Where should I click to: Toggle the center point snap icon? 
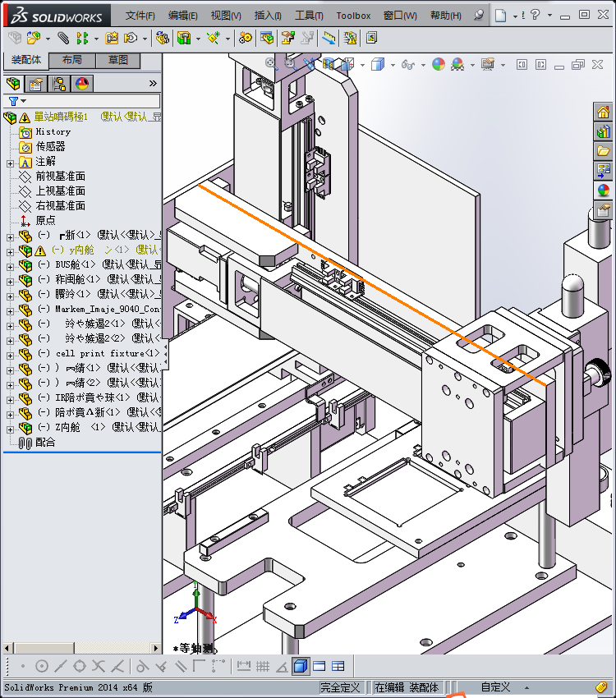click(41, 666)
